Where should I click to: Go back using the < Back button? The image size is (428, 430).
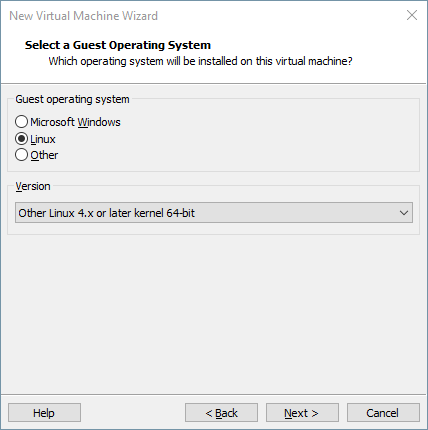(x=221, y=413)
